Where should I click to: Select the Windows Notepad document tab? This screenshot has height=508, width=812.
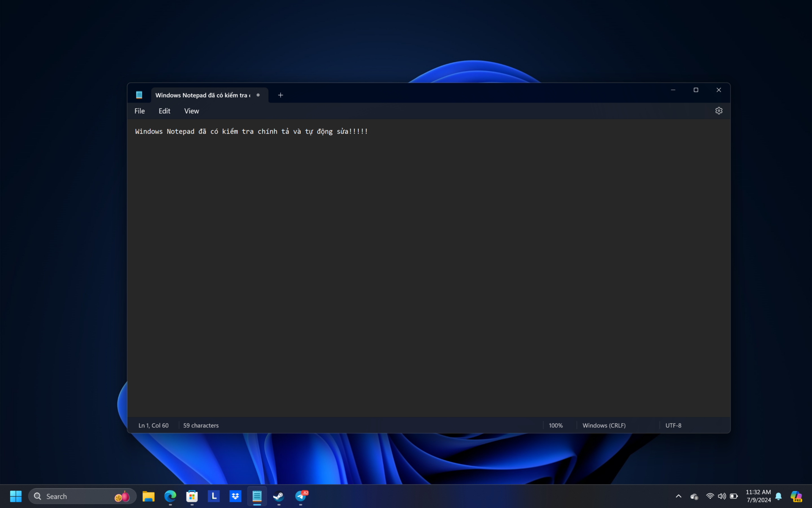coord(203,95)
